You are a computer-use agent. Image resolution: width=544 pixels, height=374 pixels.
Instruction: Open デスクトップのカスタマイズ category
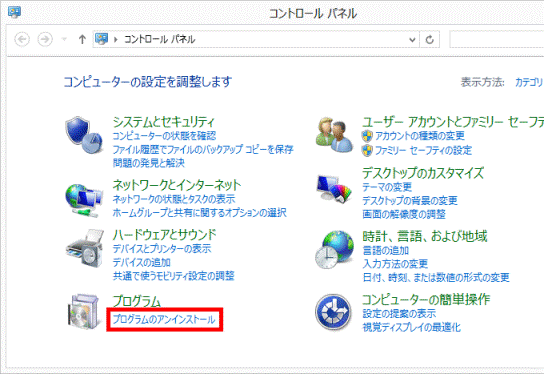coord(423,173)
